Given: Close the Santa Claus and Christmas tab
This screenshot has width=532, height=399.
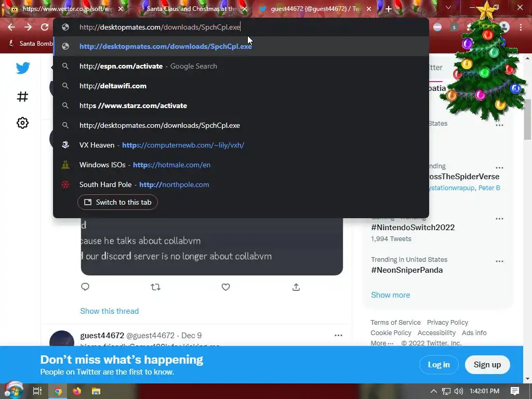Looking at the screenshot, I should 245,9.
